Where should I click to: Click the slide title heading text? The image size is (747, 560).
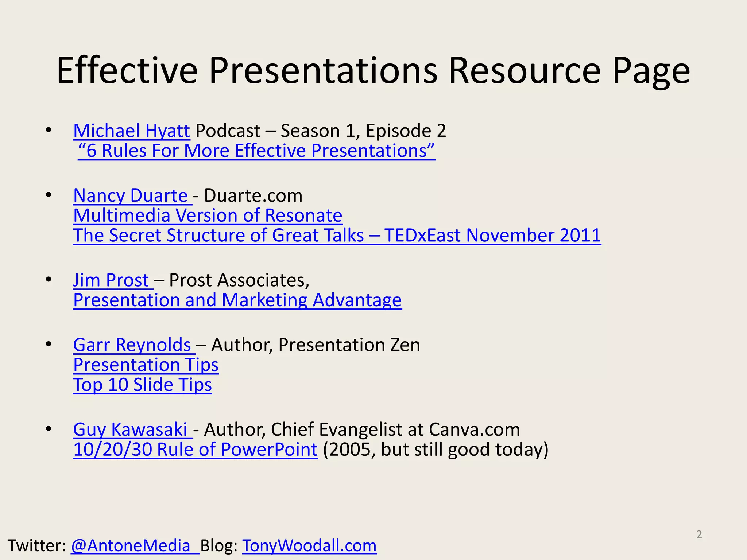pyautogui.click(x=373, y=71)
